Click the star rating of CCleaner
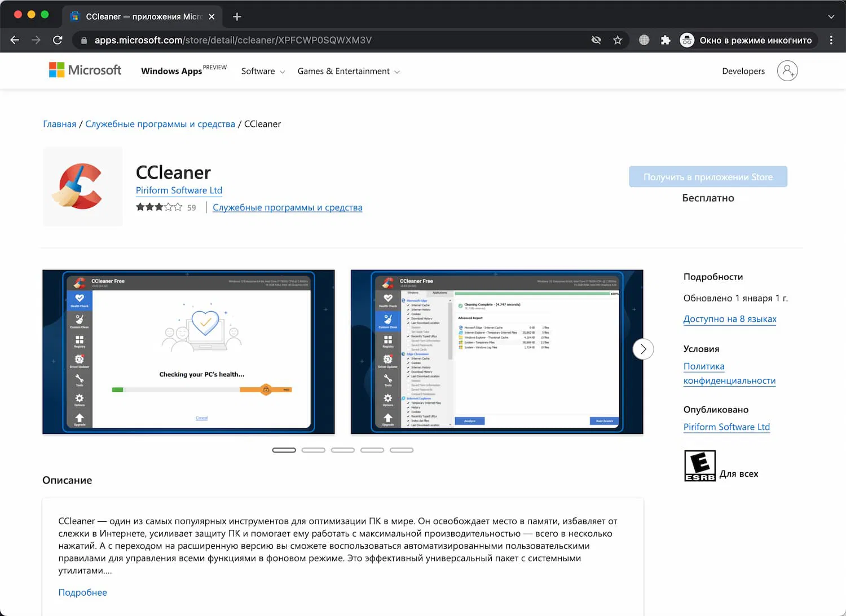This screenshot has height=616, width=846. tap(159, 207)
